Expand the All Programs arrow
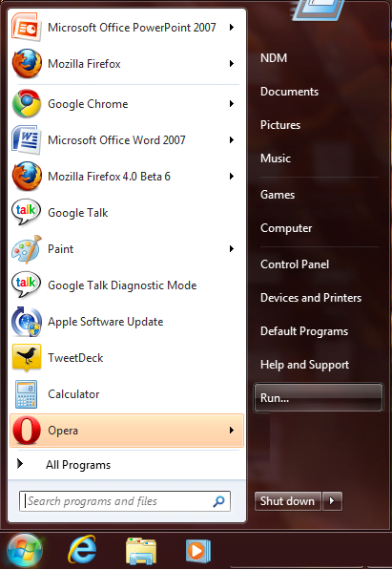 click(20, 463)
